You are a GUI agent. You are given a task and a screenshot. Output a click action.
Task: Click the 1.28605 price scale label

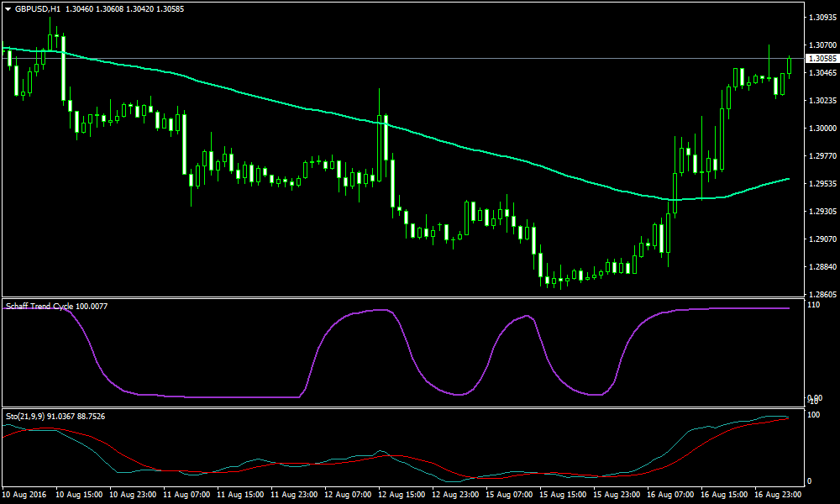pos(822,295)
